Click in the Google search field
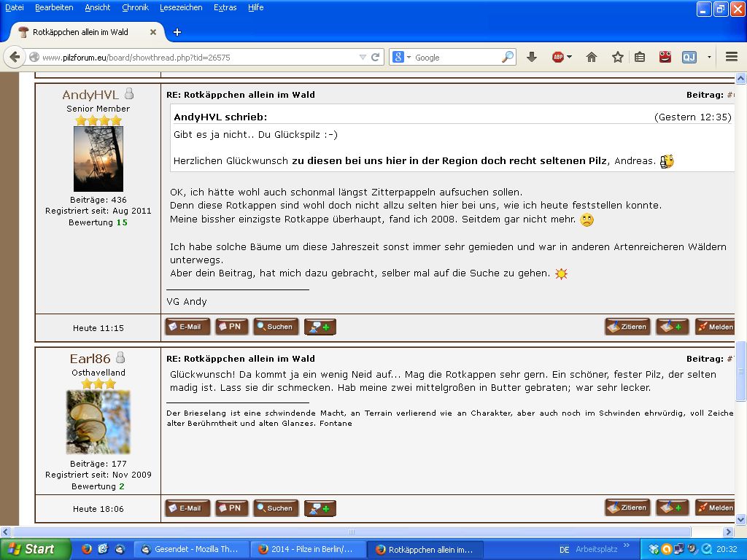 point(456,57)
